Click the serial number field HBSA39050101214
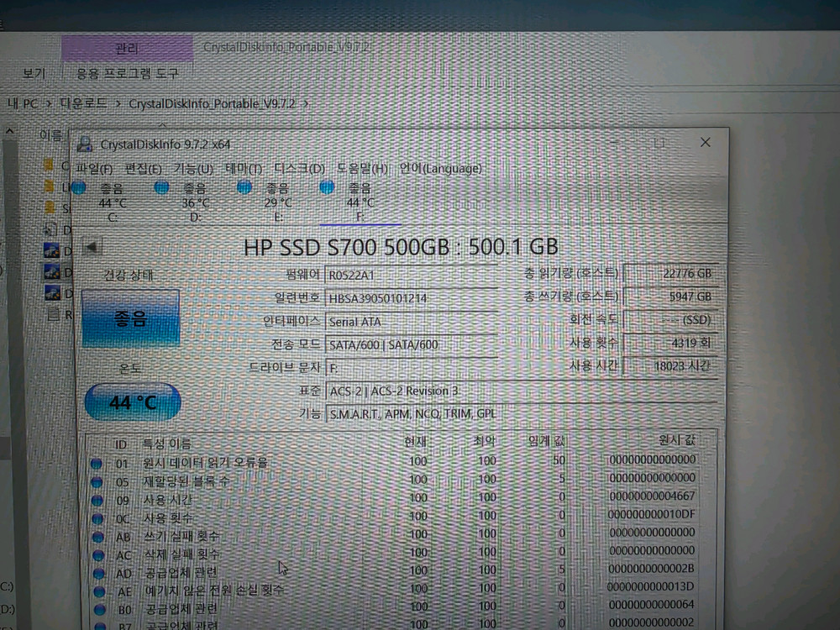Screen dimensions: 840x630 [411, 298]
